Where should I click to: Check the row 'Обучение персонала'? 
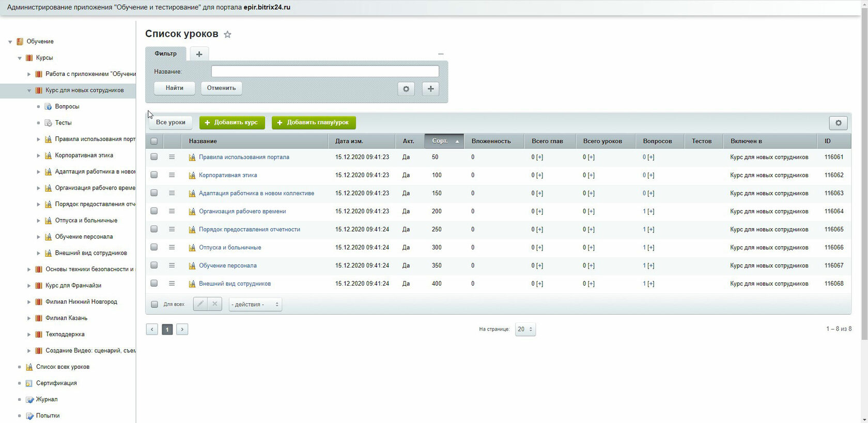pos(154,265)
